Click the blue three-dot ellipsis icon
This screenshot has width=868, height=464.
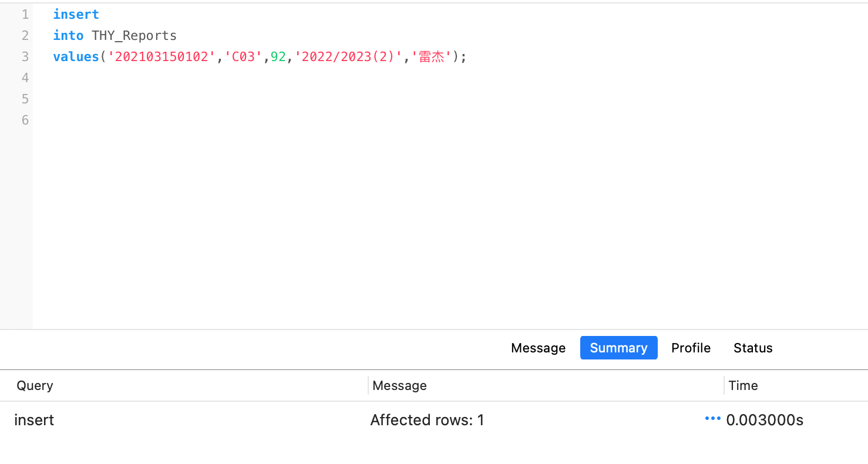712,419
